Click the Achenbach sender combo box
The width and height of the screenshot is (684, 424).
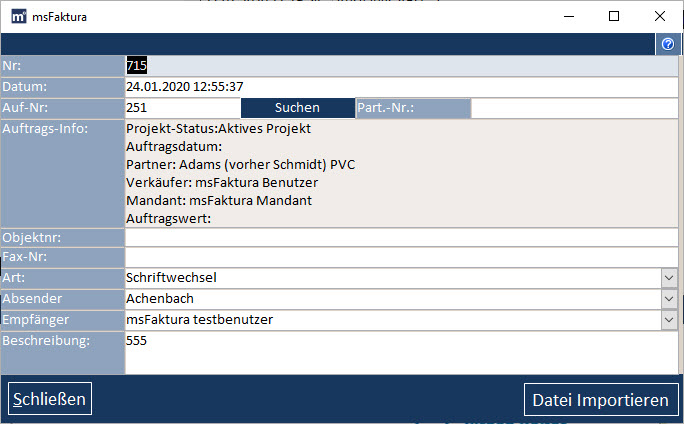tap(393, 299)
